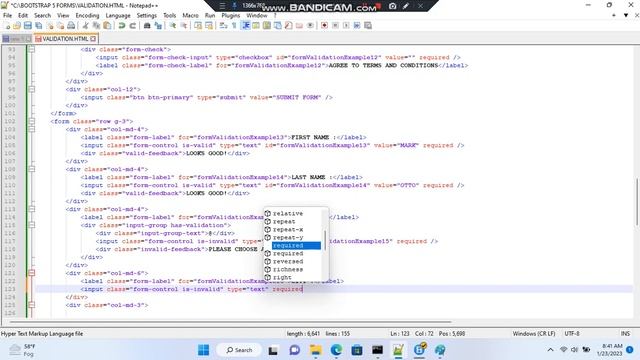
Task: Toggle the indent guide (highlighted toolbar icon)
Action: click(x=246, y=26)
